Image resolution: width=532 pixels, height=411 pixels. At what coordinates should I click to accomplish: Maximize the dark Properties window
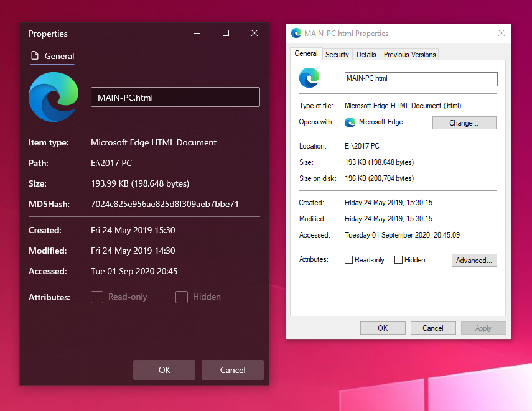point(226,33)
